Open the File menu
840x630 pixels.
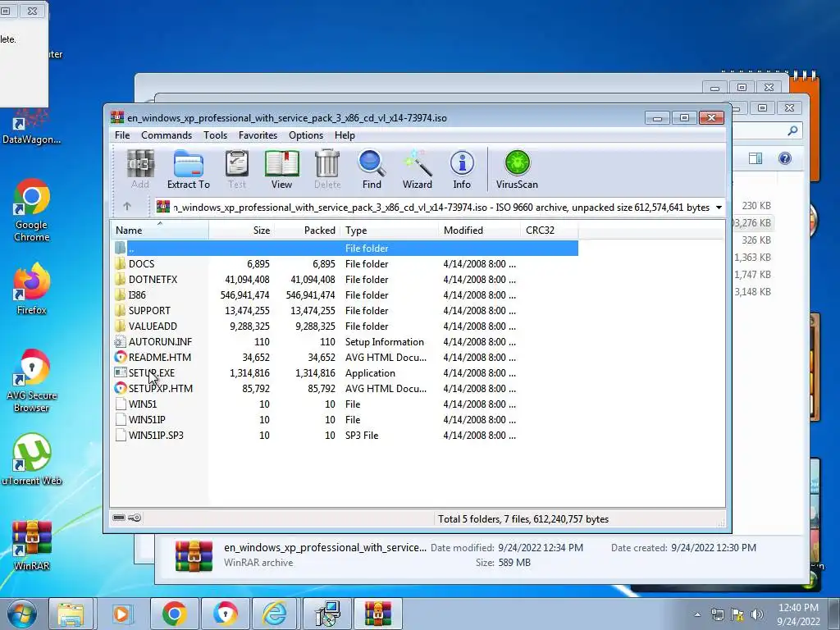click(x=122, y=135)
